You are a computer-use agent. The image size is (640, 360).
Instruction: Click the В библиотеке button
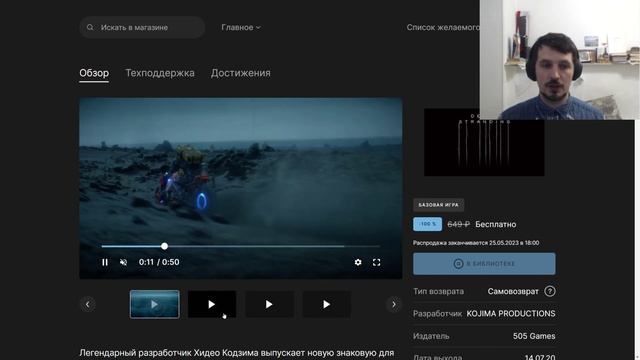484,264
